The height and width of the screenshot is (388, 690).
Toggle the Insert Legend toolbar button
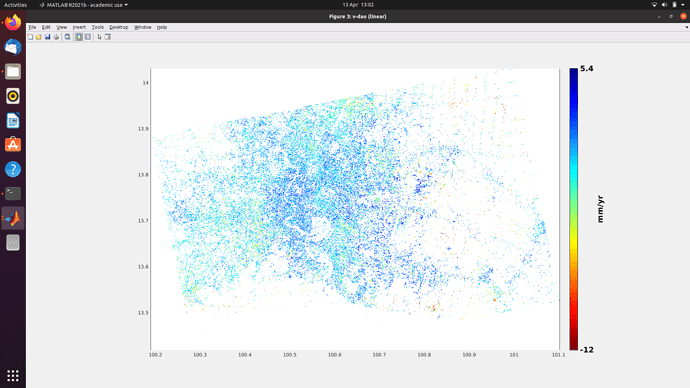tap(88, 37)
